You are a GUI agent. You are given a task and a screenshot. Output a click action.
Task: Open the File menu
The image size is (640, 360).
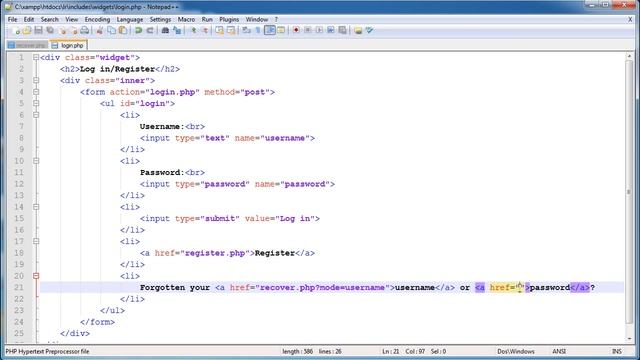[13, 19]
